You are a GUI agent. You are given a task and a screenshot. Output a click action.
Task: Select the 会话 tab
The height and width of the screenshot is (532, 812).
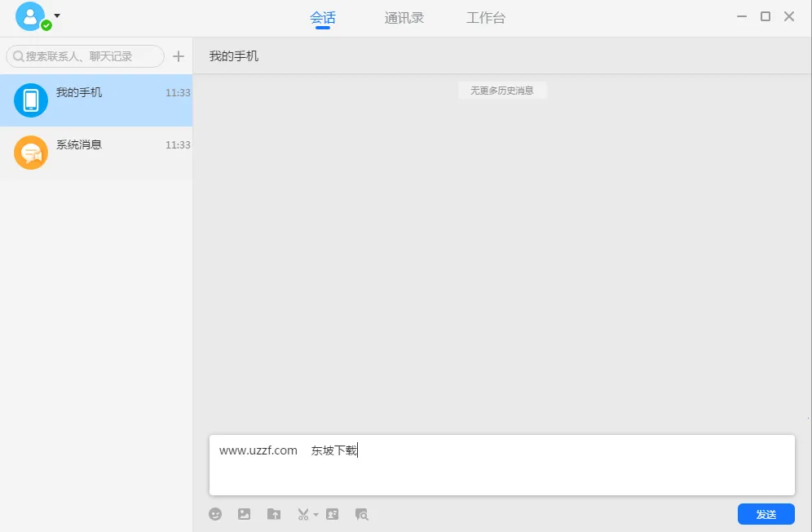[x=323, y=18]
